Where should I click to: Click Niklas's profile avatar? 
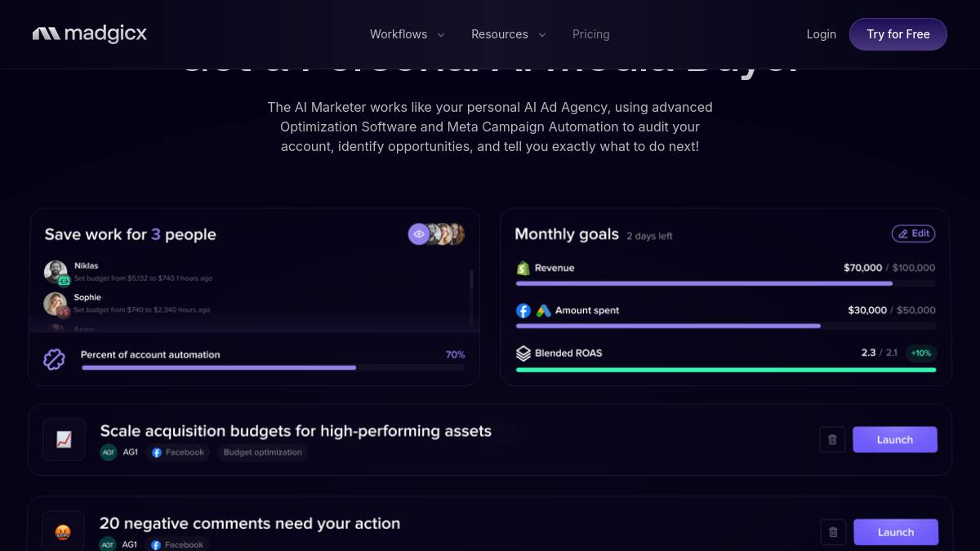click(x=56, y=272)
